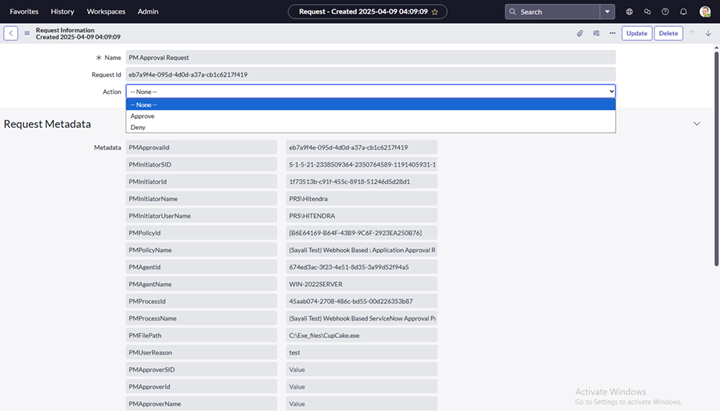This screenshot has width=720, height=411.
Task: Star this request as a favorite
Action: [x=434, y=11]
